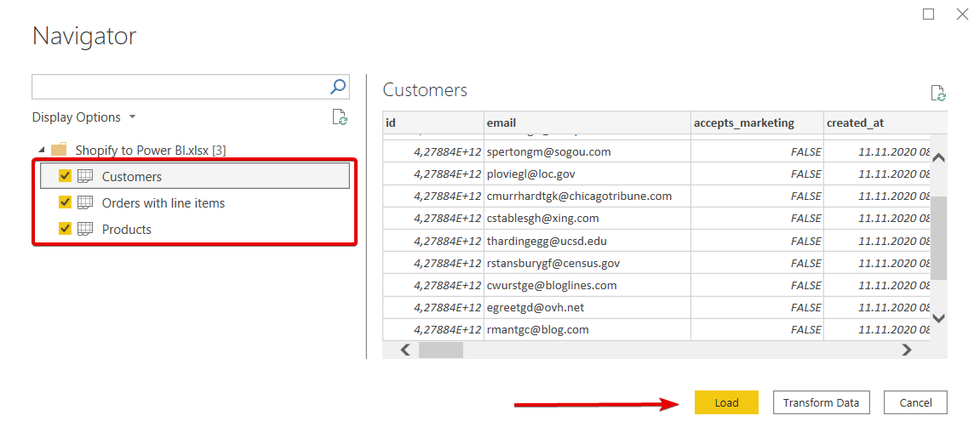
Task: Click the preview scroll down arrow
Action: (x=938, y=318)
